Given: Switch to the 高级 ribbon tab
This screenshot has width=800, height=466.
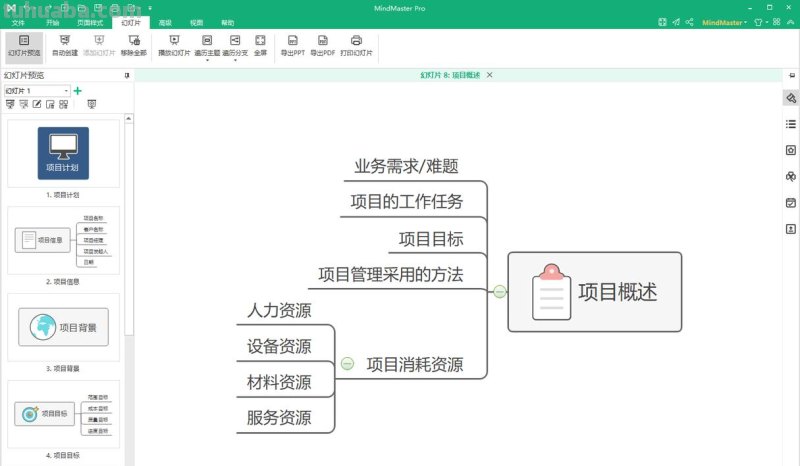Looking at the screenshot, I should pos(165,23).
